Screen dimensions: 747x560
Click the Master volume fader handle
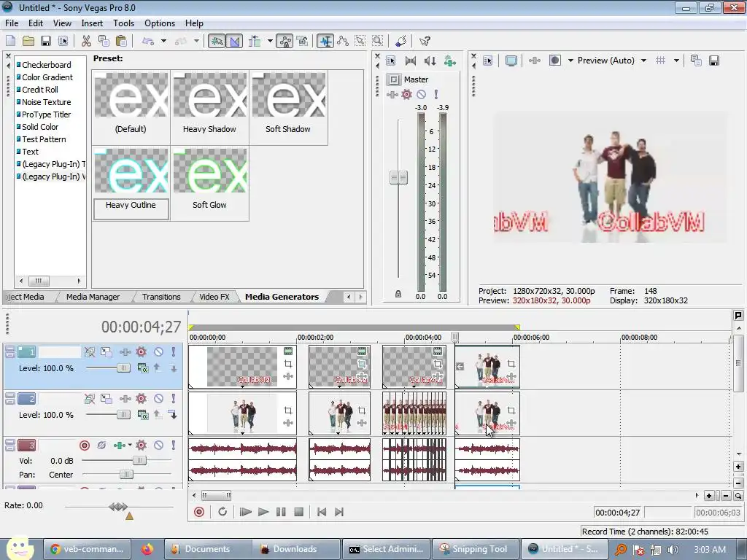click(x=399, y=178)
